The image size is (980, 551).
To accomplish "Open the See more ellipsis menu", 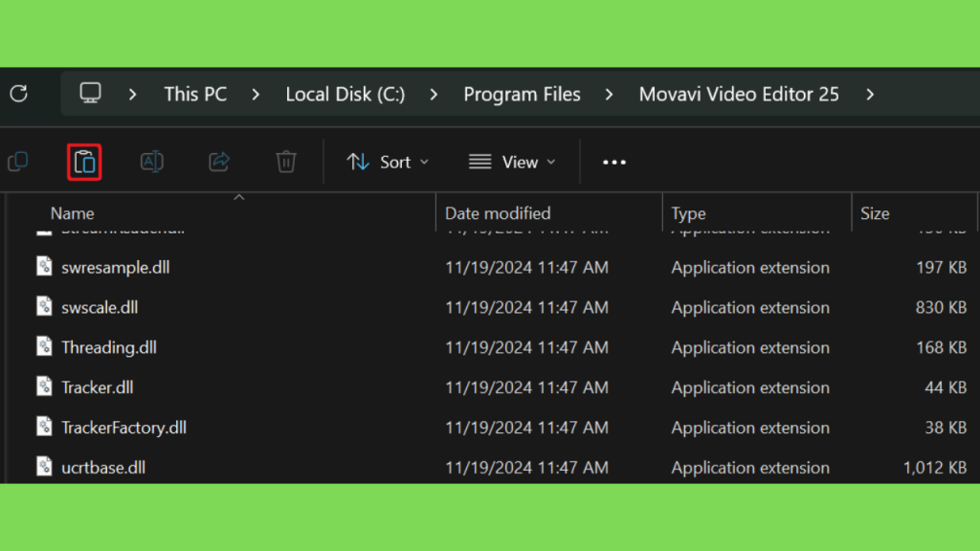I will [x=613, y=163].
